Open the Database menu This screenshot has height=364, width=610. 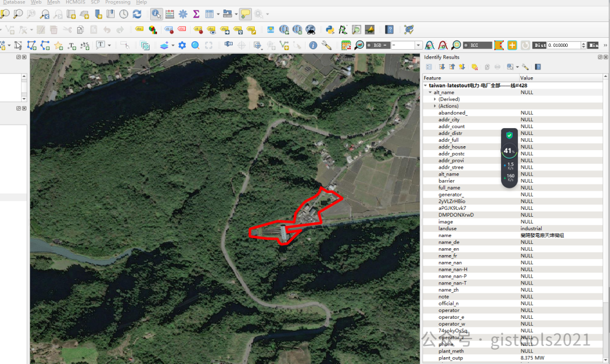(x=13, y=2)
